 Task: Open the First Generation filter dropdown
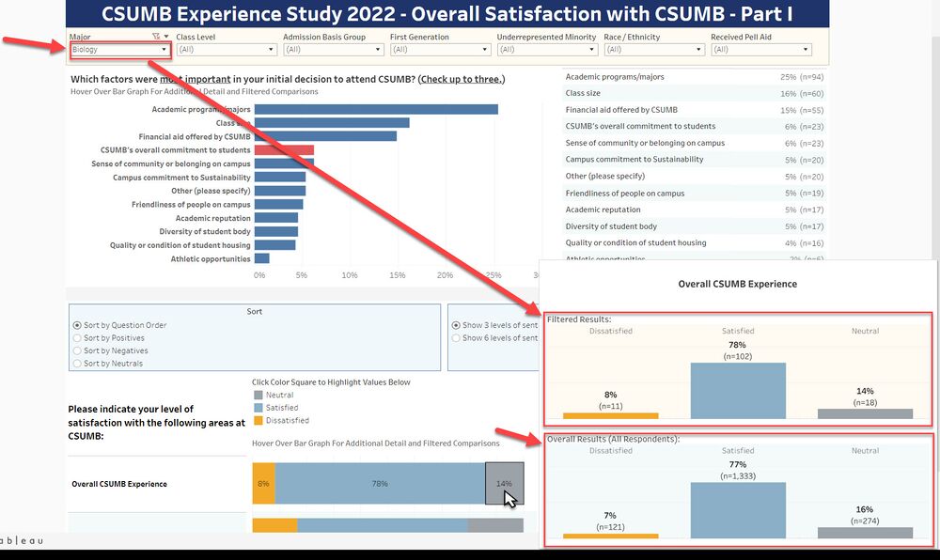pyautogui.click(x=440, y=50)
